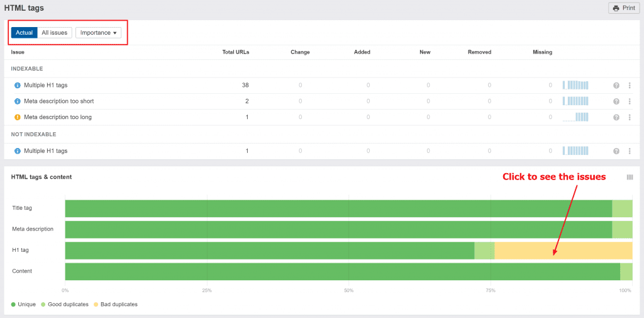This screenshot has width=644, height=318.
Task: Click orange warning icon beside Meta description too long
Action: [x=18, y=117]
